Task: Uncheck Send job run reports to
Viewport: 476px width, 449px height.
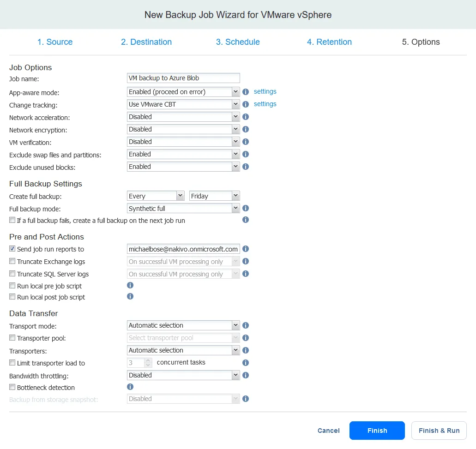Action: 12,249
